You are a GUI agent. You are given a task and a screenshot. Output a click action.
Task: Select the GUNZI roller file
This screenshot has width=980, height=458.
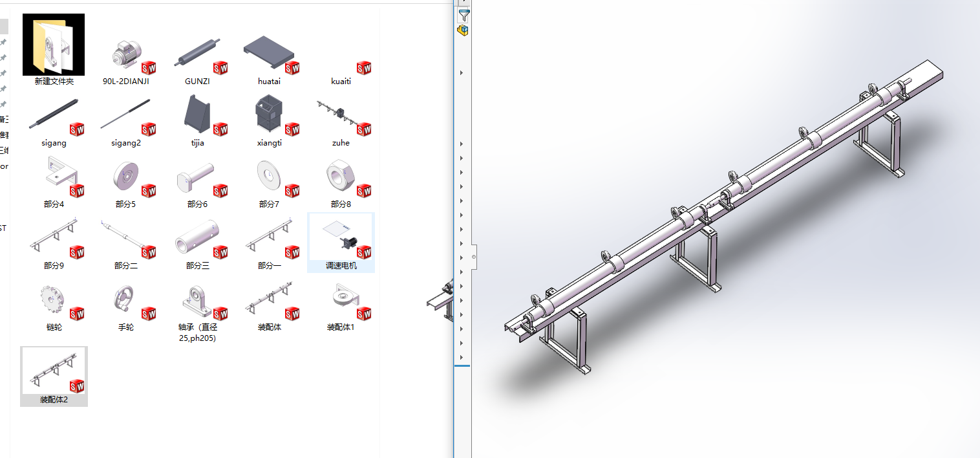[197, 61]
